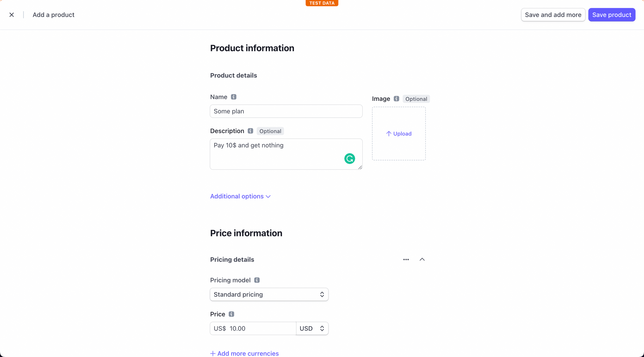Image resolution: width=644 pixels, height=357 pixels.
Task: Click the Optional badge beside Description
Action: [270, 131]
